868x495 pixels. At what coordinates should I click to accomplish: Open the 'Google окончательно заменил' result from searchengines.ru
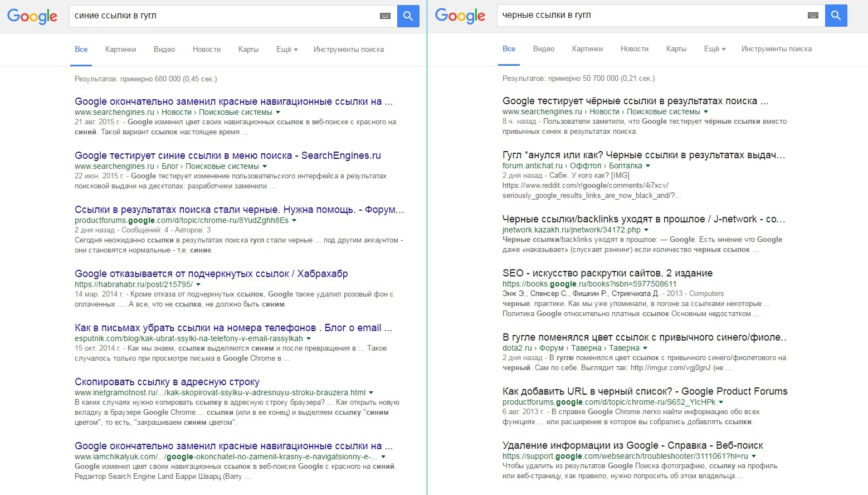234,101
